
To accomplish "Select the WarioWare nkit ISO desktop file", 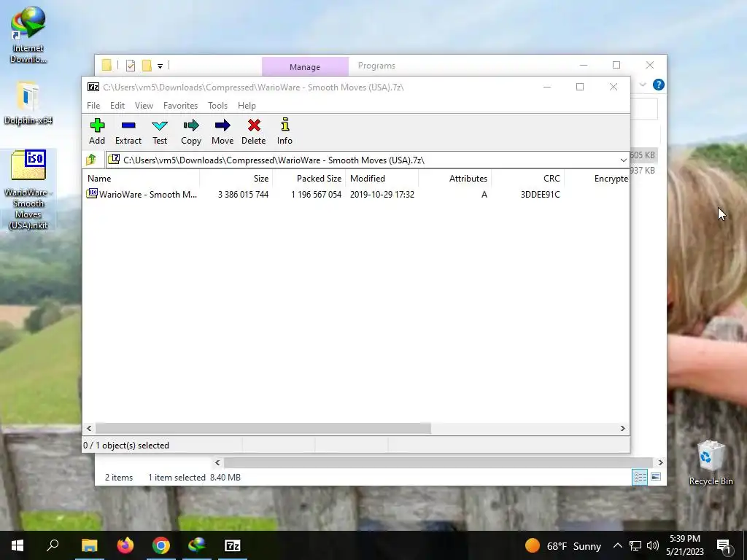I will click(28, 190).
